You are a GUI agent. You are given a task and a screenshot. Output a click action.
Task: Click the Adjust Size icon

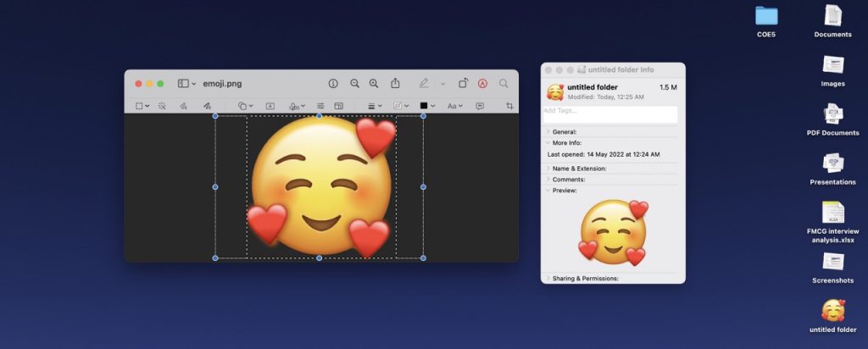click(x=339, y=106)
